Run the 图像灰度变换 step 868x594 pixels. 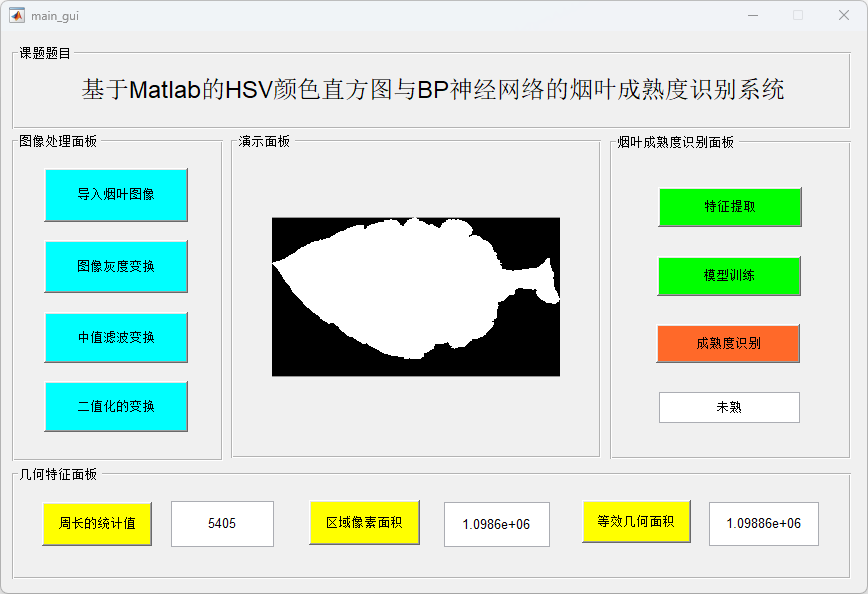coord(116,266)
